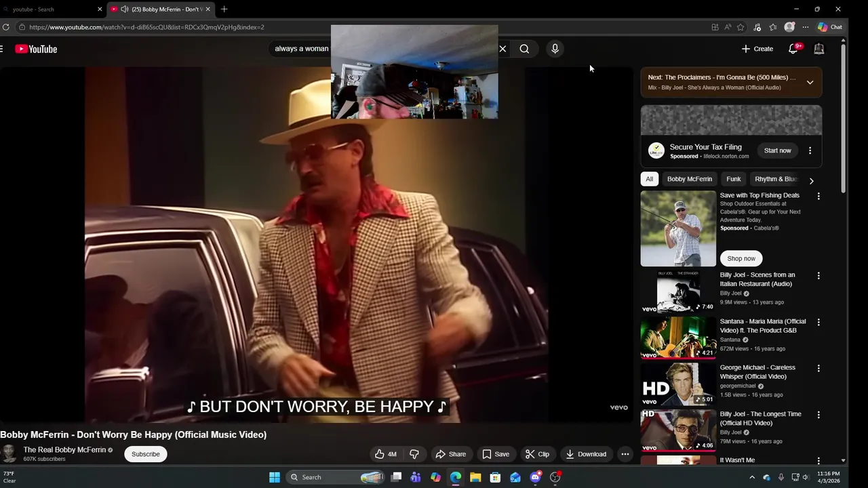Select the Rhythm & Blues filter chip
This screenshot has width=868, height=488.
776,179
